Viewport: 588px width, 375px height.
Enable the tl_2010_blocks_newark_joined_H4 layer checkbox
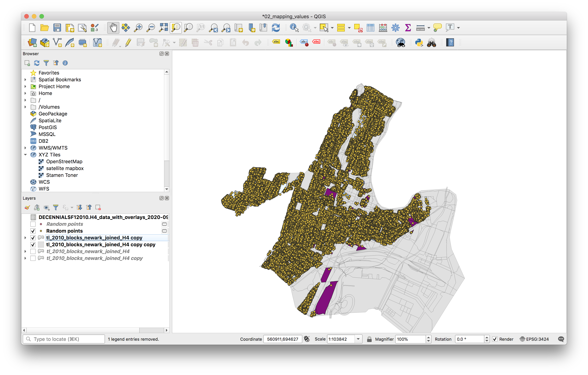coord(33,251)
